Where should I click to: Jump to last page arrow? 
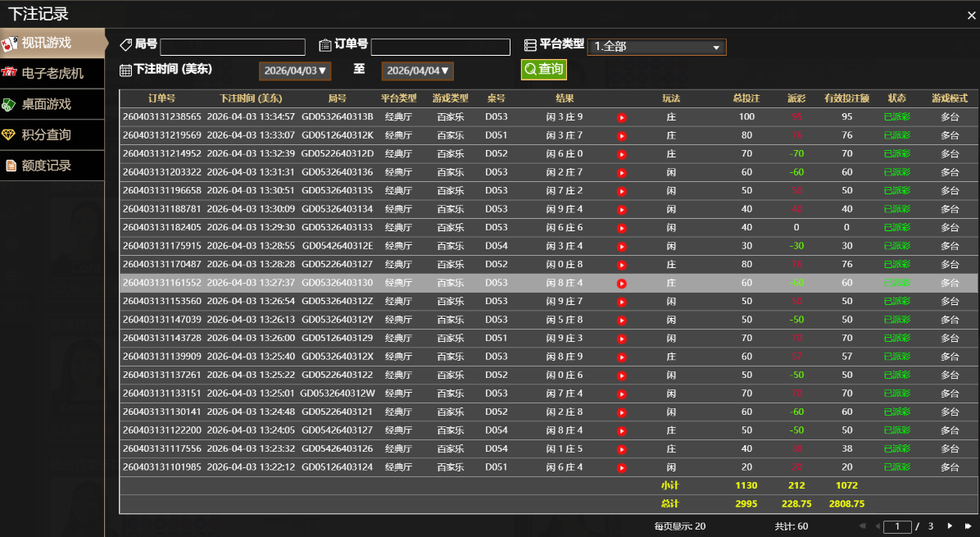point(968,526)
